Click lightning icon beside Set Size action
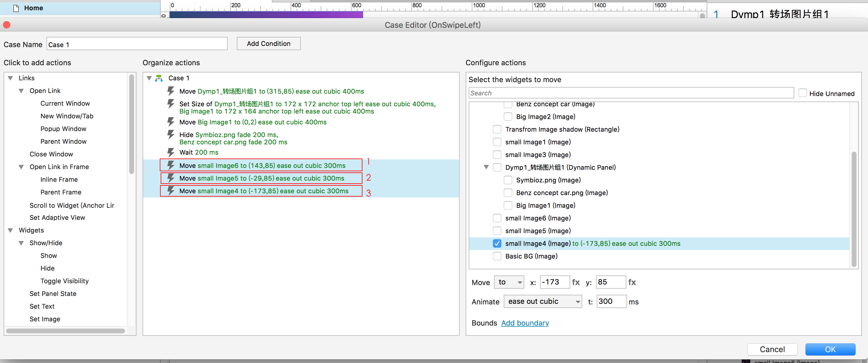Image resolution: width=868 pixels, height=363 pixels. (x=171, y=104)
